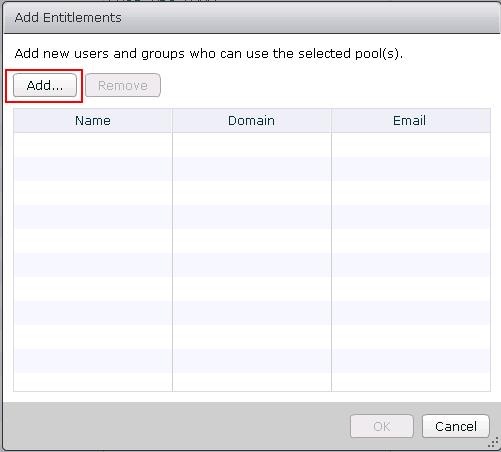Click the OK button
This screenshot has width=501, height=452.
[x=382, y=426]
